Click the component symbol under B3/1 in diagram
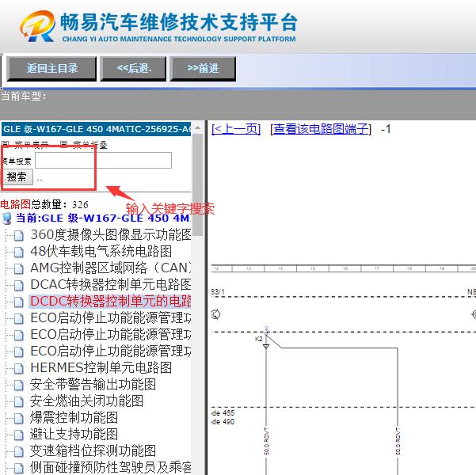The height and width of the screenshot is (475, 476). [x=216, y=314]
